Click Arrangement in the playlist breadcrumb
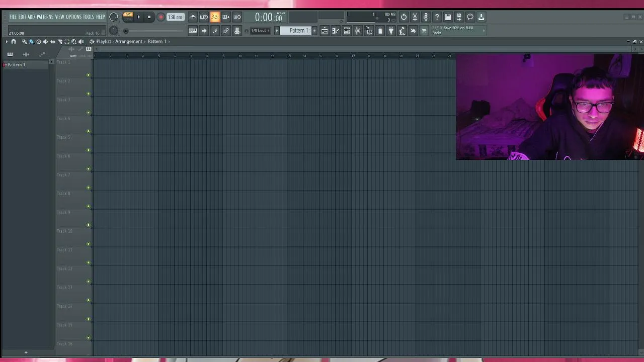This screenshot has height=362, width=644. [128, 41]
